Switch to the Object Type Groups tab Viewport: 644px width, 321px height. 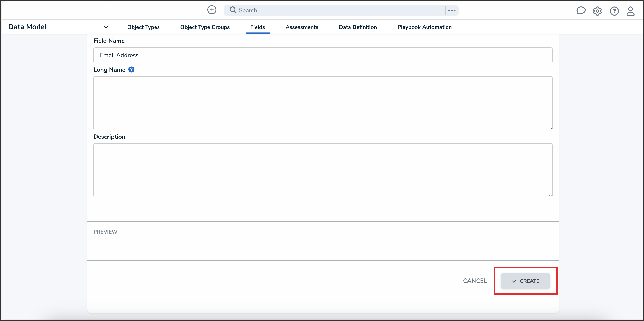tap(205, 27)
